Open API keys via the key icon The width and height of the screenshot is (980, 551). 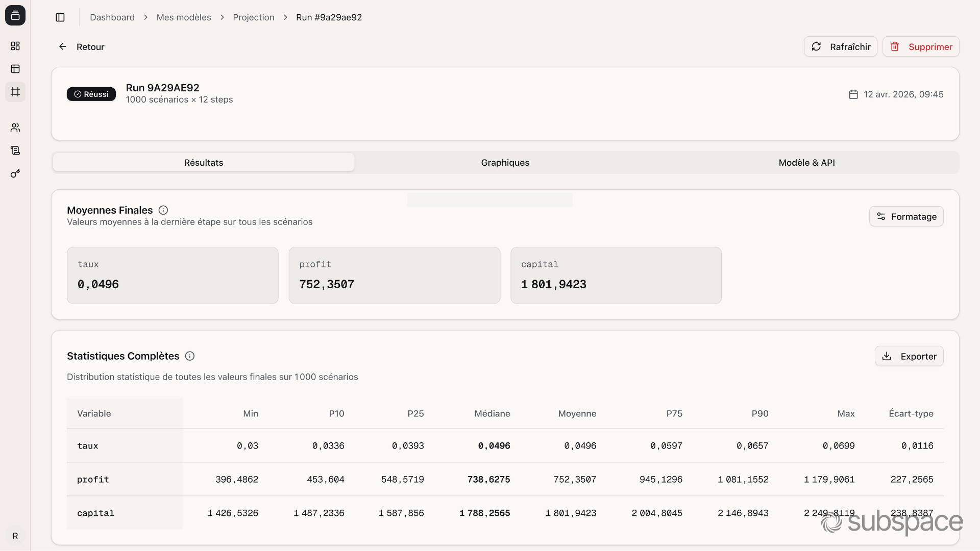pos(15,173)
